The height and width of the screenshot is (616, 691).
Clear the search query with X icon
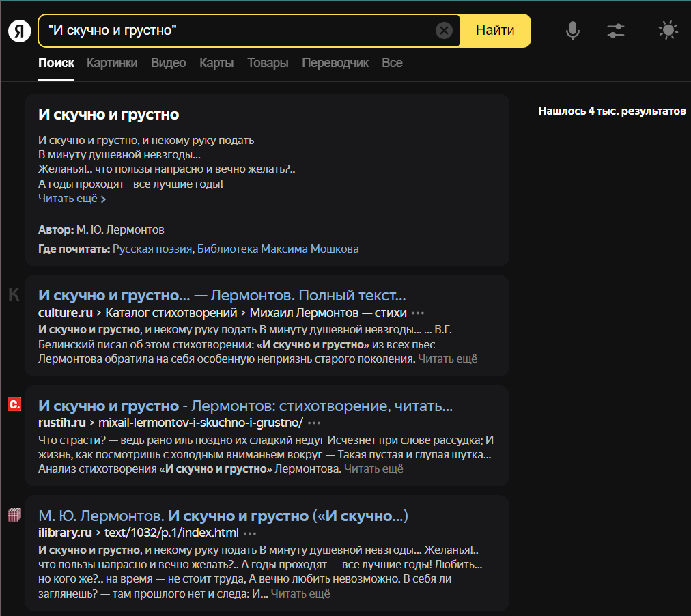(x=444, y=31)
